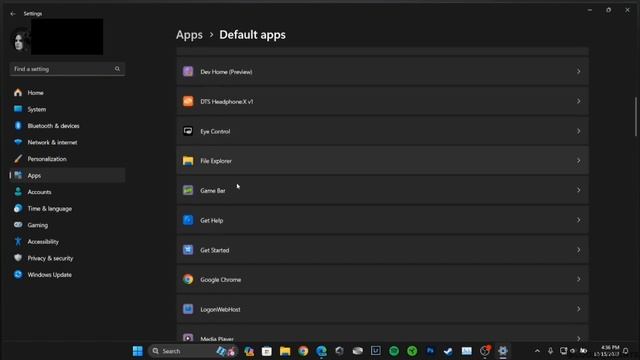Open the Home settings page
The width and height of the screenshot is (640, 360).
(67, 93)
